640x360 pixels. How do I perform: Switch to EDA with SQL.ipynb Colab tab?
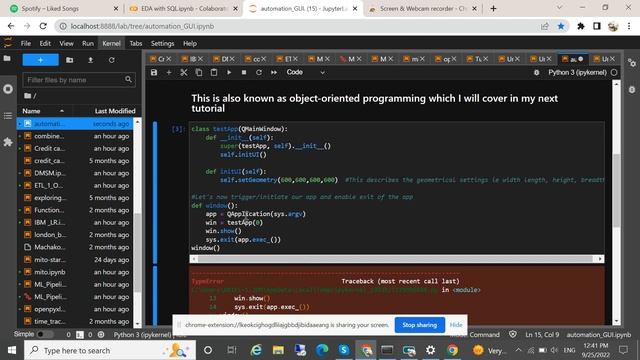coord(184,9)
